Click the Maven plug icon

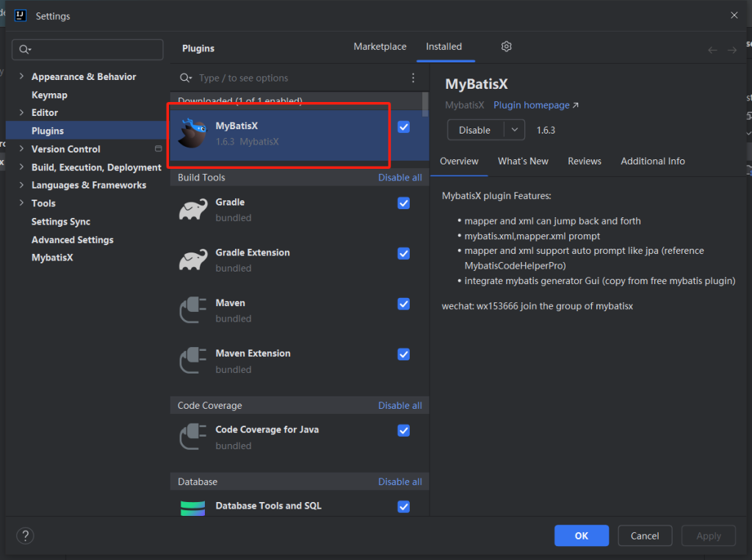pyautogui.click(x=192, y=310)
